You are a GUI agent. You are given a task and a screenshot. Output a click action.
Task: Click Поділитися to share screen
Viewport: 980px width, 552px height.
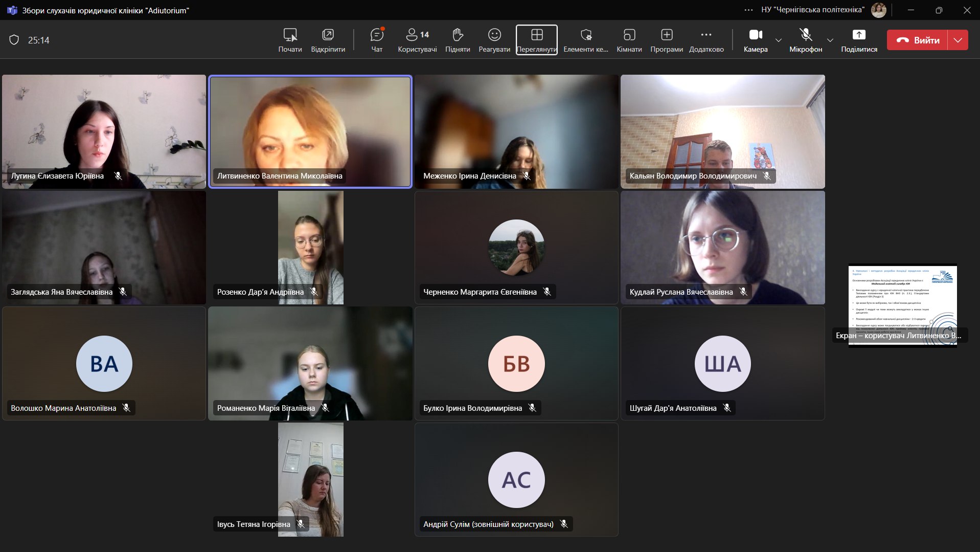coord(859,40)
